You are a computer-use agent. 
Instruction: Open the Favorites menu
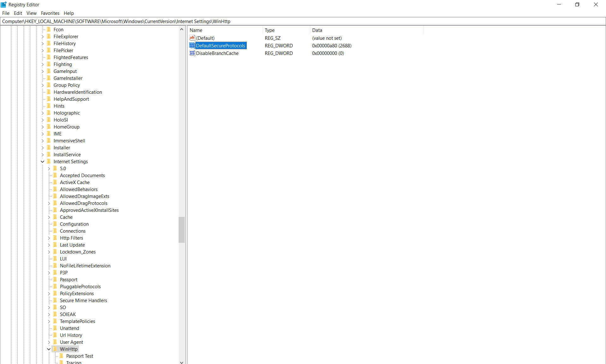click(50, 13)
